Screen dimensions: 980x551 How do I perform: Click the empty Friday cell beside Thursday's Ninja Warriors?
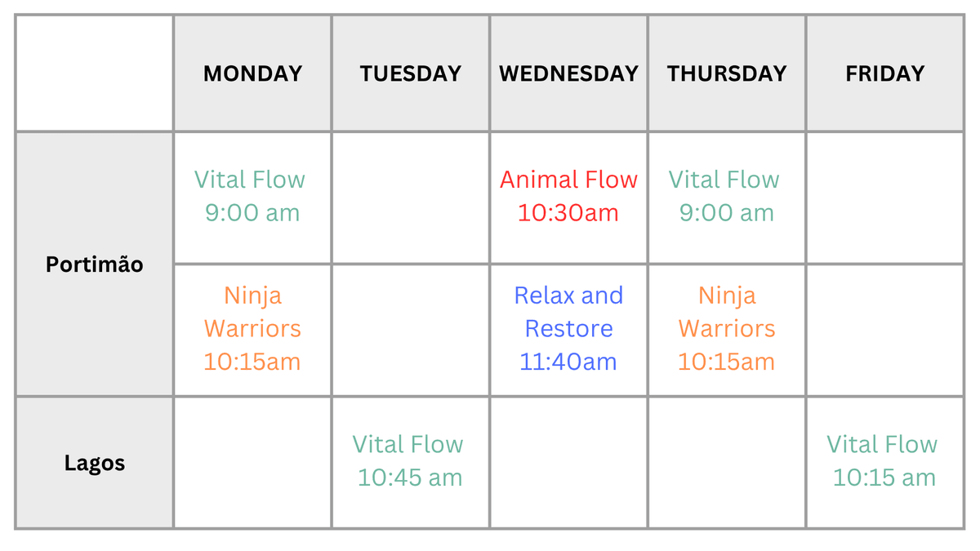(x=884, y=330)
